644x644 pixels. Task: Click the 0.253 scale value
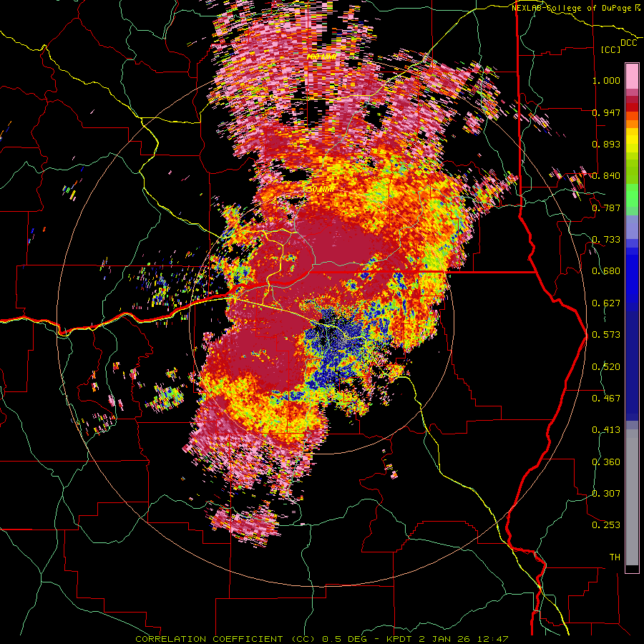pos(606,525)
